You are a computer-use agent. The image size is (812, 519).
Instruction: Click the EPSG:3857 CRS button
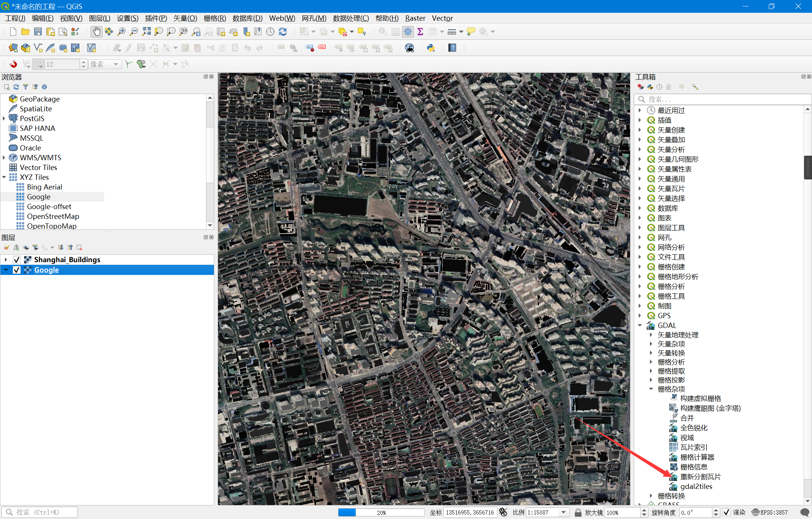click(770, 512)
